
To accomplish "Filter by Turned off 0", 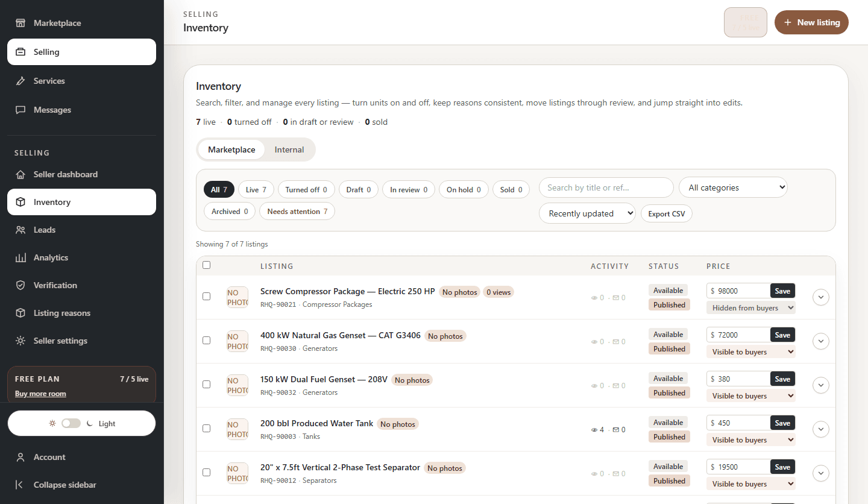I will click(306, 190).
